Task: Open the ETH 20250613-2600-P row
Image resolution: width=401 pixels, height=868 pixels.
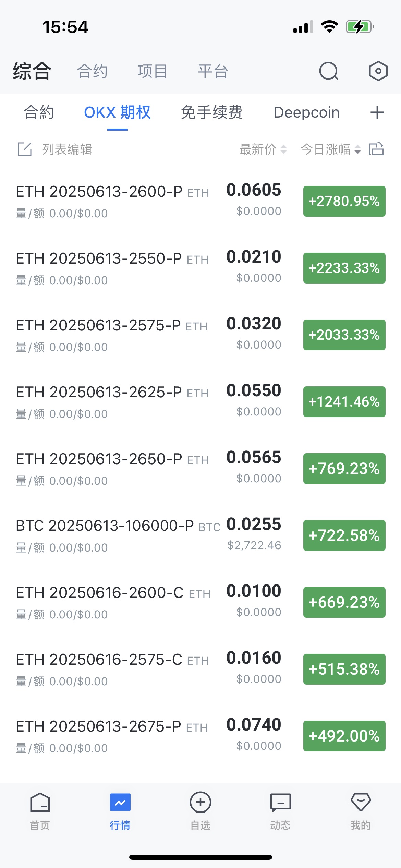Action: [200, 202]
